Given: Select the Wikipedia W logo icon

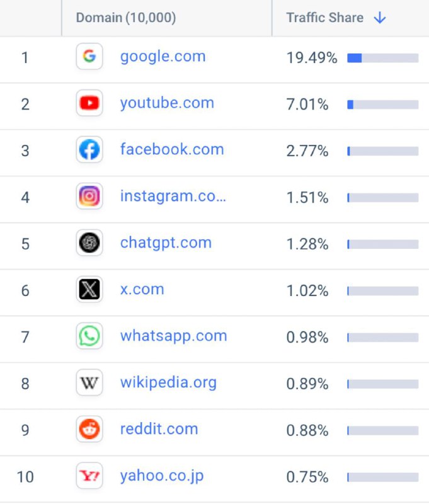Looking at the screenshot, I should [x=89, y=382].
